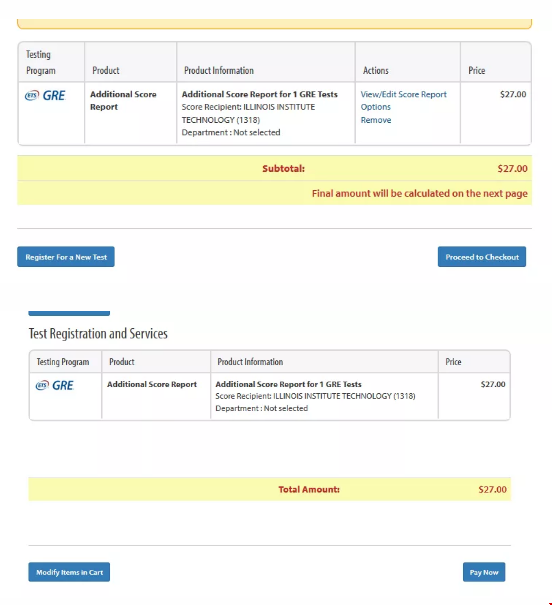
Task: Click the Register For a New Test button
Action: point(66,257)
